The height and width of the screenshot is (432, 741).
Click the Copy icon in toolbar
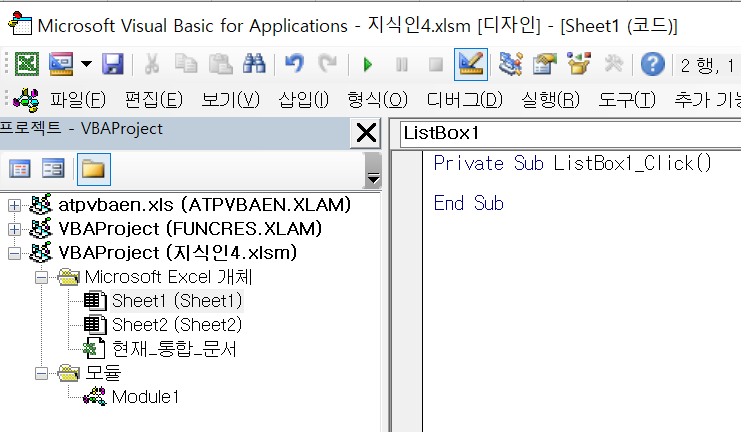[x=186, y=64]
